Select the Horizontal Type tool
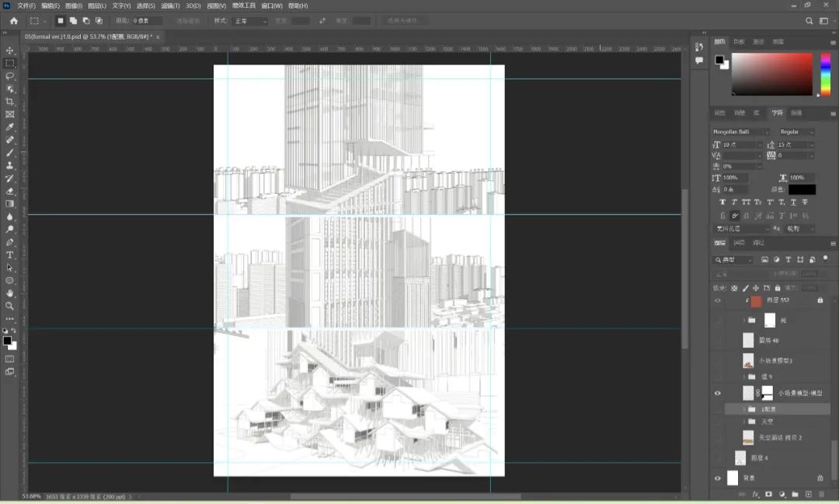Screen dimensions: 839x504 (x=9, y=255)
